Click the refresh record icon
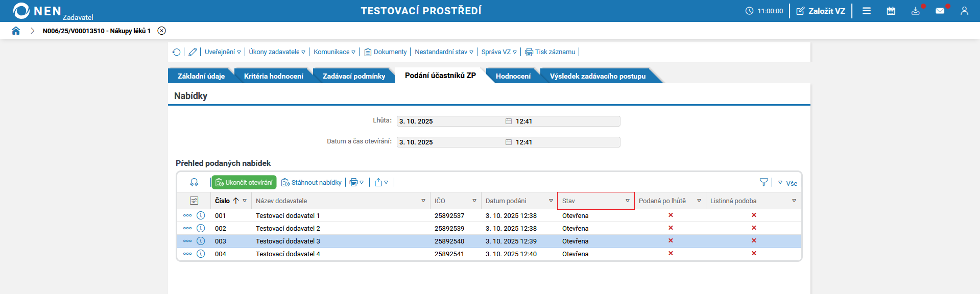This screenshot has height=294, width=980. click(x=177, y=52)
